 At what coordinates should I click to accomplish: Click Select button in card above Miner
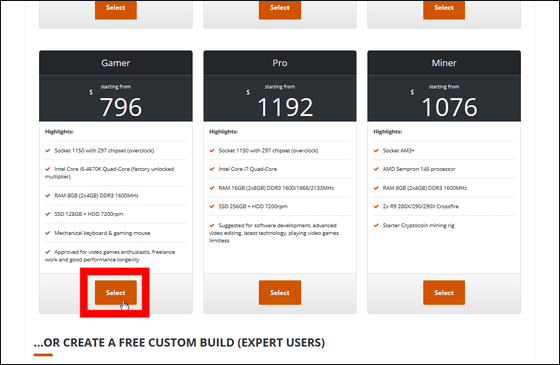pos(444,9)
